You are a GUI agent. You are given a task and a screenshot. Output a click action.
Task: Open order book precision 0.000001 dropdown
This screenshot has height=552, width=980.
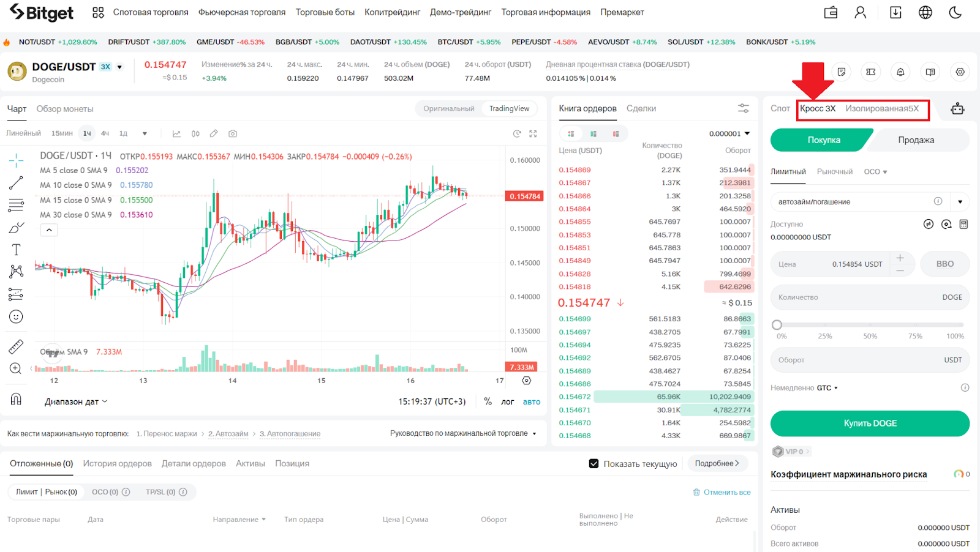point(729,133)
